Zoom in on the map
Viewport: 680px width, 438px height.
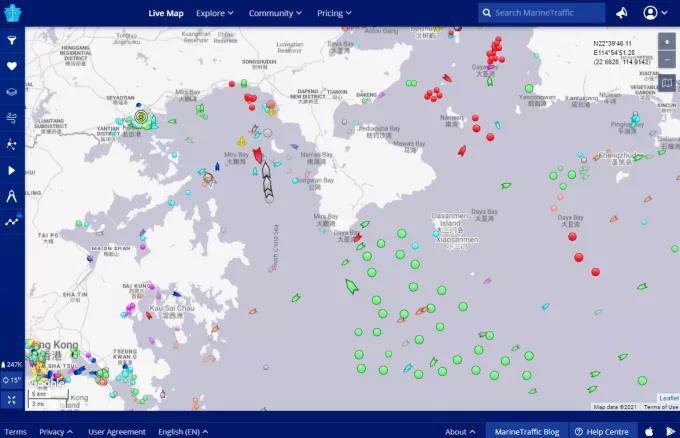[667, 42]
